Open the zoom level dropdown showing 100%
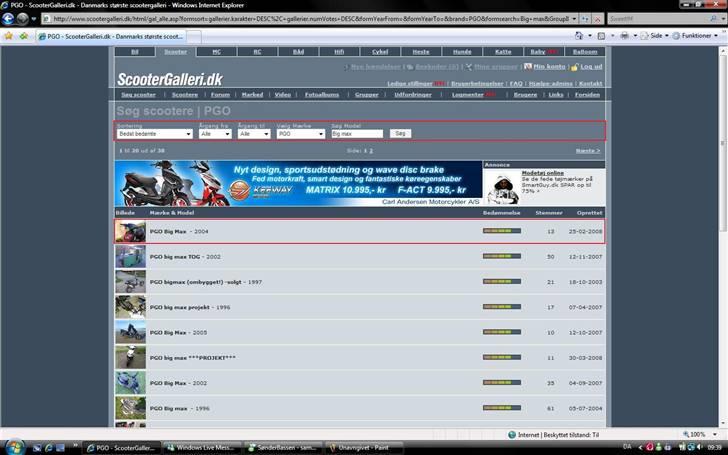Viewport: 728px width, 455px height. 715,435
